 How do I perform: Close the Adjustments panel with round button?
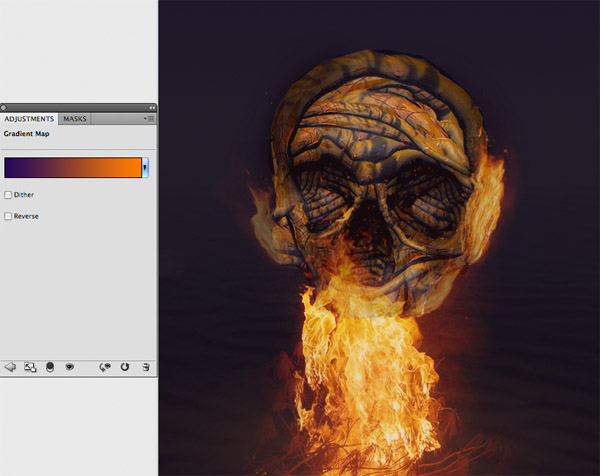point(3,108)
